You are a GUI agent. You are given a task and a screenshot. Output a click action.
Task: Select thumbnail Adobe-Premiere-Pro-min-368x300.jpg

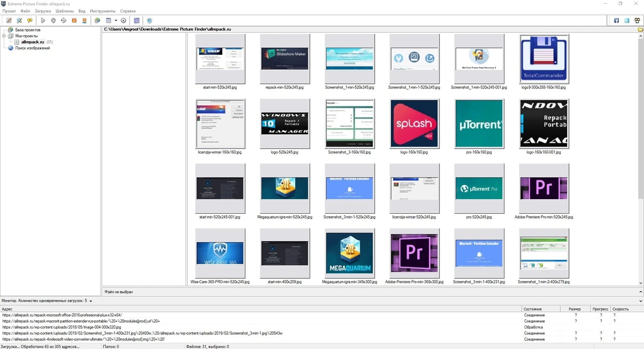tap(414, 253)
